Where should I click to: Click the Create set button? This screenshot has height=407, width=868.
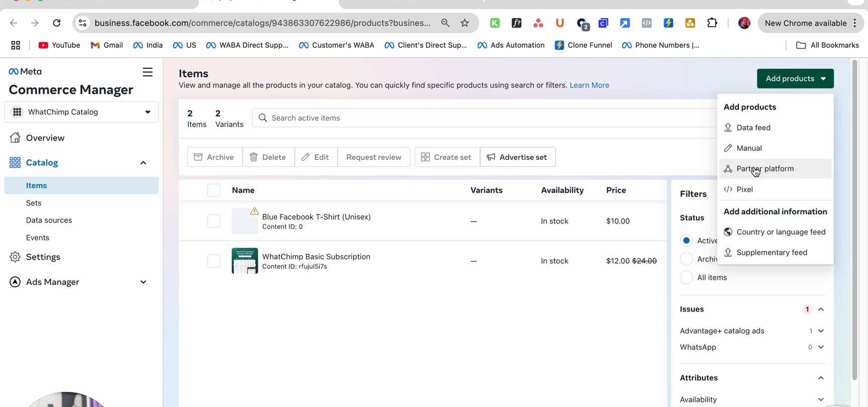(x=447, y=157)
